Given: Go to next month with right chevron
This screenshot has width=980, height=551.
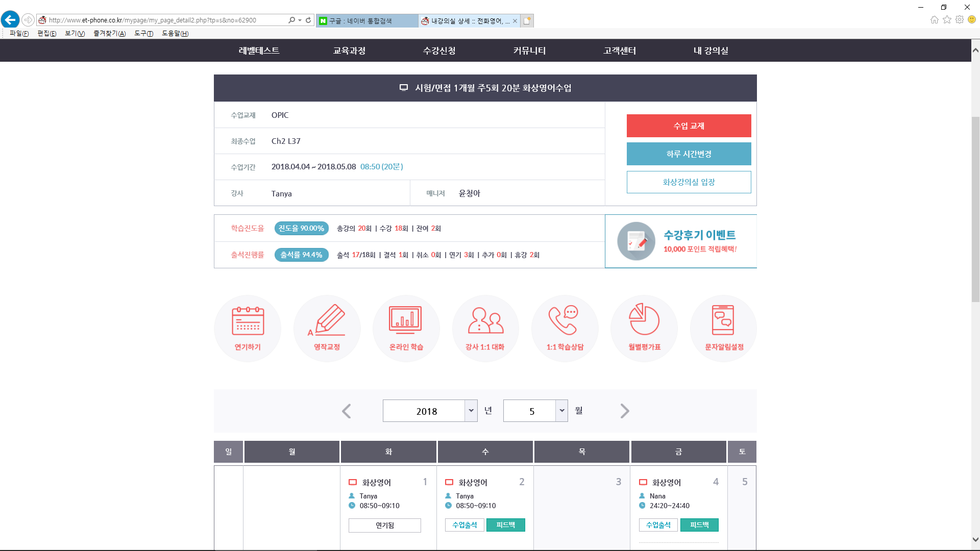Looking at the screenshot, I should pos(625,411).
